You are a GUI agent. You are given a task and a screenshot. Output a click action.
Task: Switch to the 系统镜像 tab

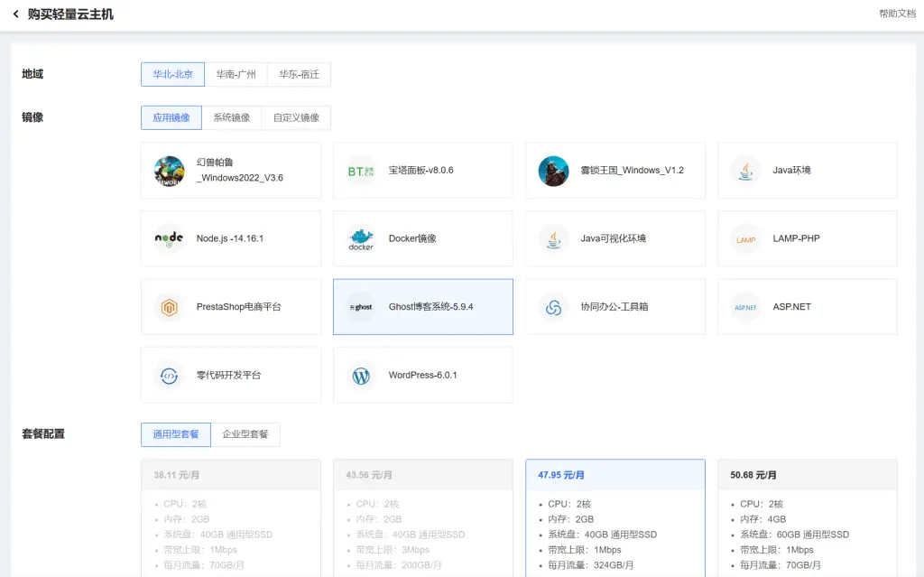point(232,117)
